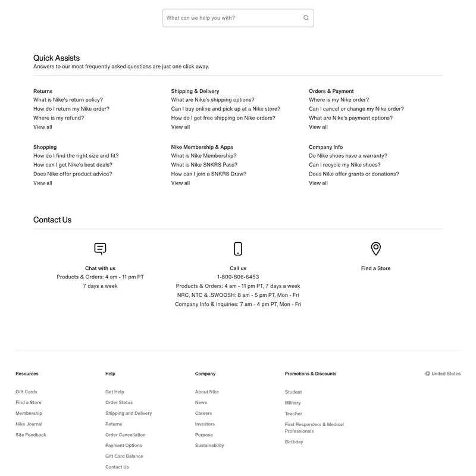The height and width of the screenshot is (476, 476).
Task: Open "Can I recycle my Nike shoes?"
Action: [345, 165]
